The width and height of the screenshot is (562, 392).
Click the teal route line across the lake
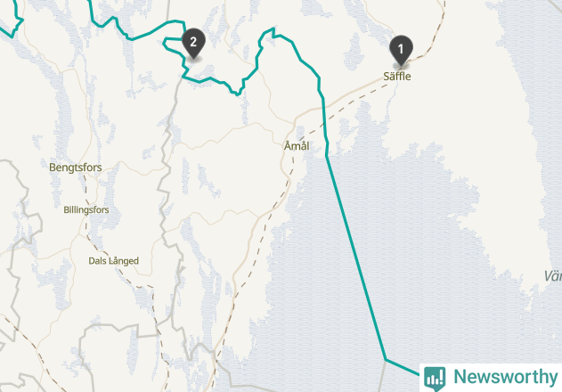click(x=356, y=257)
